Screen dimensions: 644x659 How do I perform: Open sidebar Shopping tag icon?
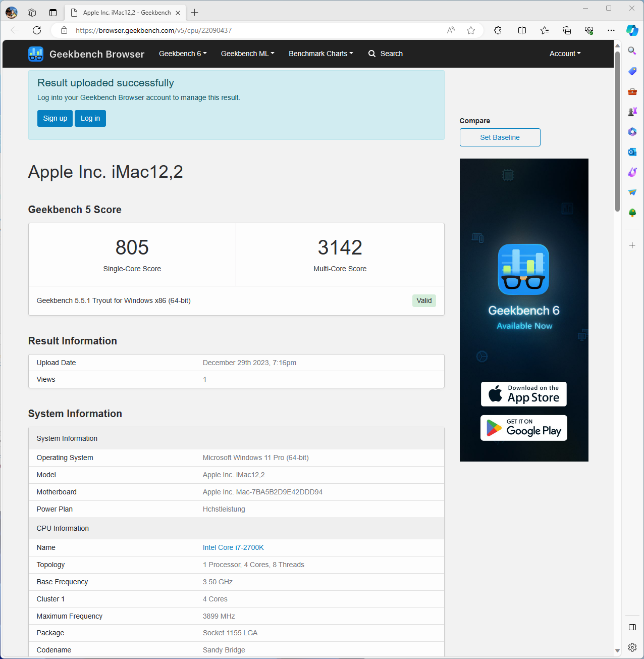click(632, 71)
